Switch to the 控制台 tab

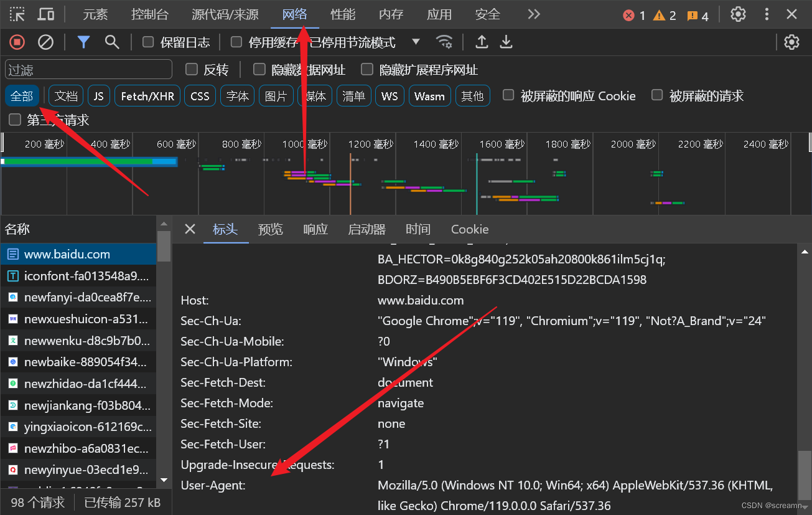(150, 14)
